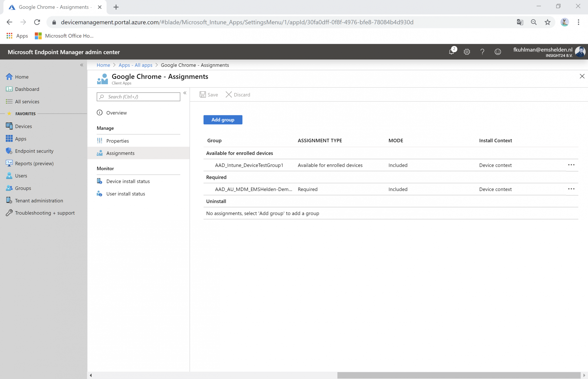This screenshot has width=588, height=379.
Task: Click Discard in the command bar
Action: click(x=238, y=95)
